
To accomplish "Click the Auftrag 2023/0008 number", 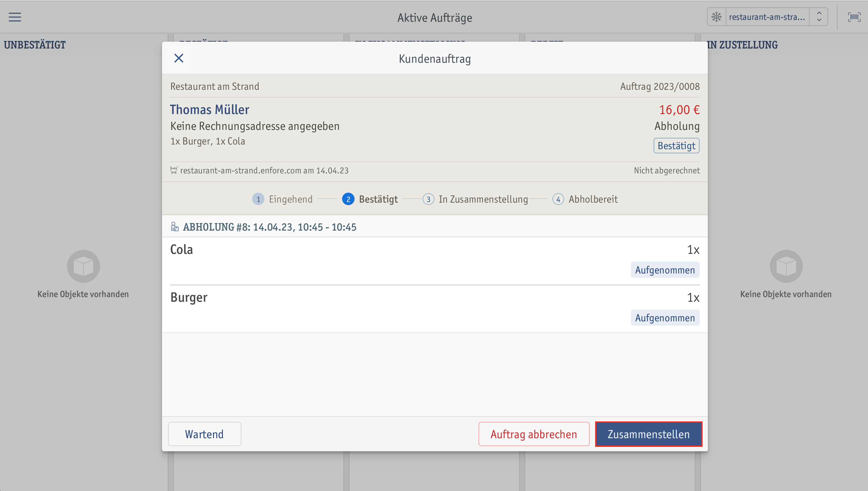I will click(660, 87).
